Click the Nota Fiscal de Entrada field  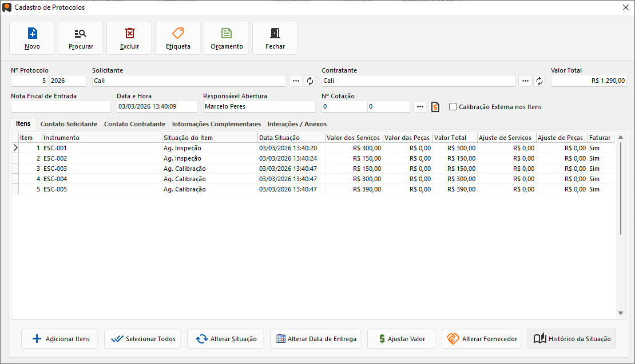click(61, 107)
